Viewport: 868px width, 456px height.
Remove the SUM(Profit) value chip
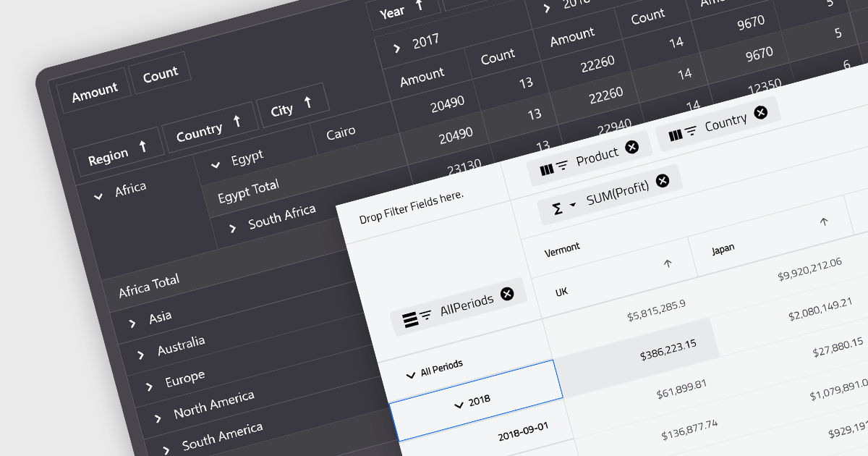pyautogui.click(x=663, y=181)
